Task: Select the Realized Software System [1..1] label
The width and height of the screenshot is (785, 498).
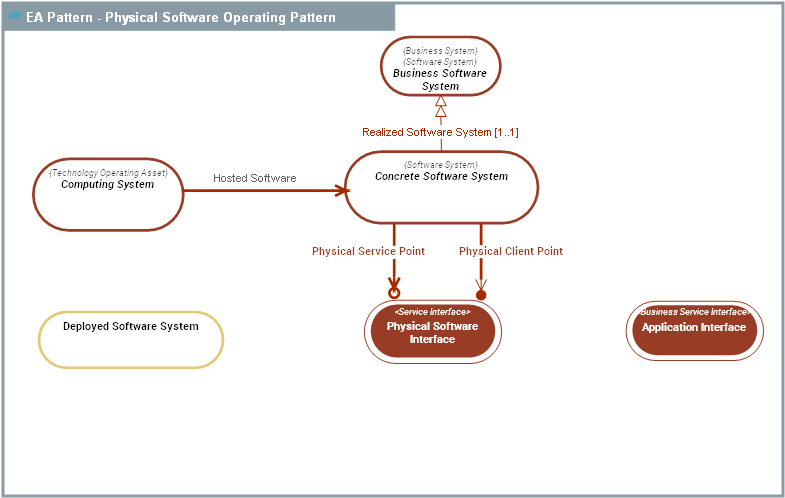Action: pos(440,132)
